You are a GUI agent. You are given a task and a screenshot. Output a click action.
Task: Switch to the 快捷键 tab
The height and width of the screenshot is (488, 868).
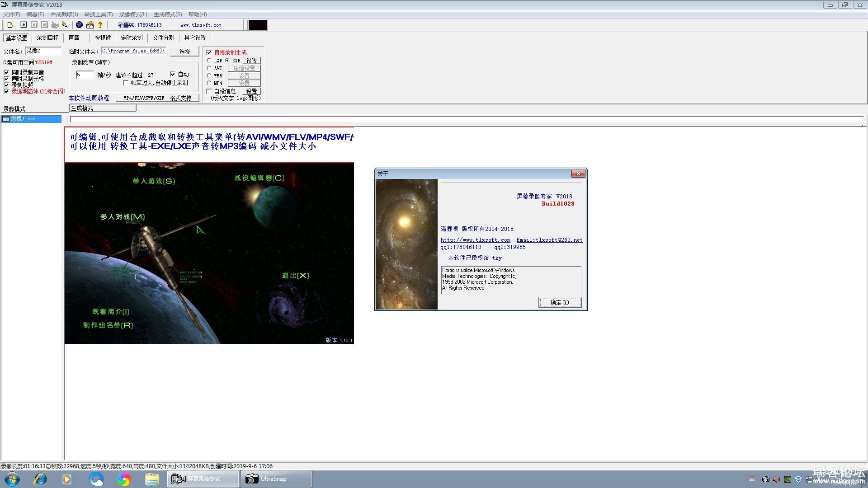click(x=103, y=38)
